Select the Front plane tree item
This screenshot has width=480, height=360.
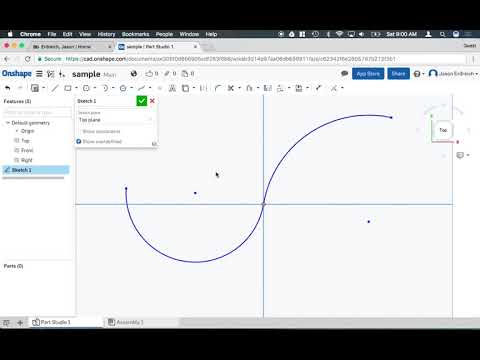coord(27,150)
